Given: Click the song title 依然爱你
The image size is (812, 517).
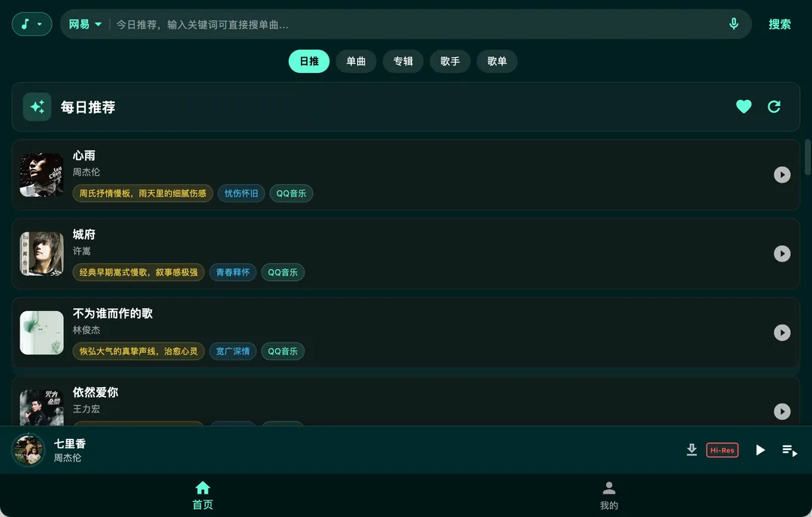Looking at the screenshot, I should [95, 392].
